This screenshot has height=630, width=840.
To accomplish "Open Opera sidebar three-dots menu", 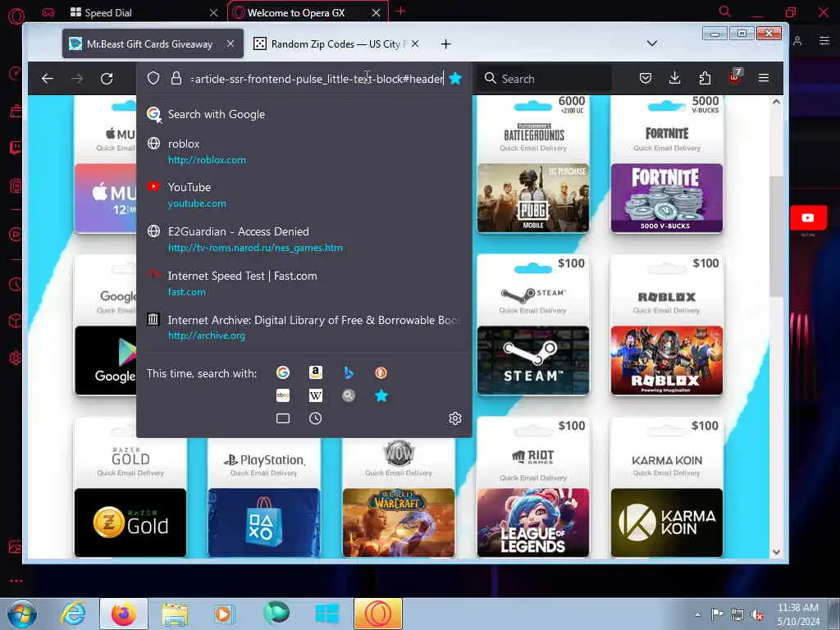I will 16,581.
